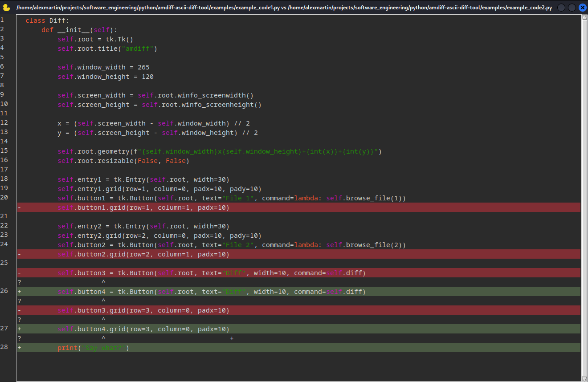This screenshot has height=382, width=588.
Task: Click the scrollbar down arrow
Action: click(584, 378)
